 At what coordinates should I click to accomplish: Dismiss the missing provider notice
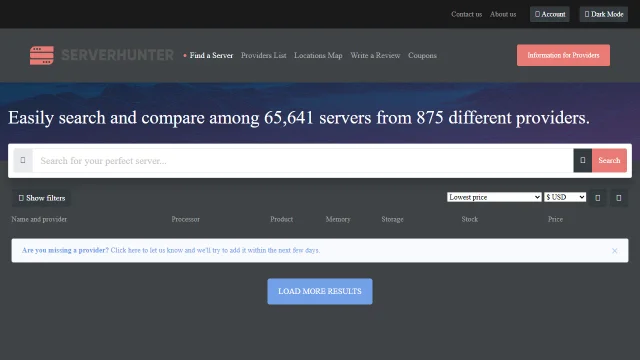click(x=614, y=251)
